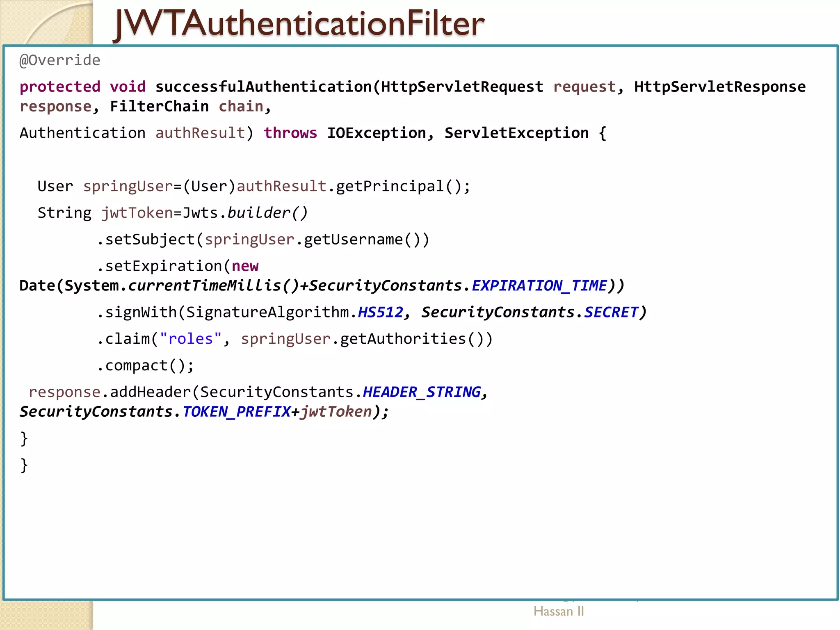Viewport: 840px width, 630px height.
Task: Click the 'Hassan II' footer text
Action: (559, 612)
